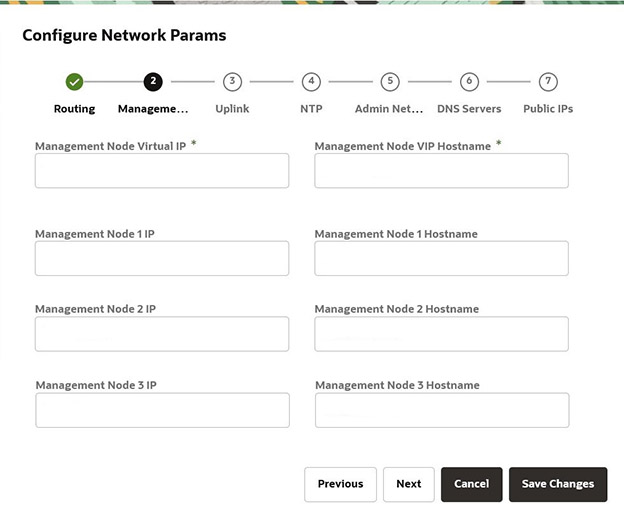The height and width of the screenshot is (511, 624).
Task: Open step 7 Public IPs circle
Action: point(548,82)
